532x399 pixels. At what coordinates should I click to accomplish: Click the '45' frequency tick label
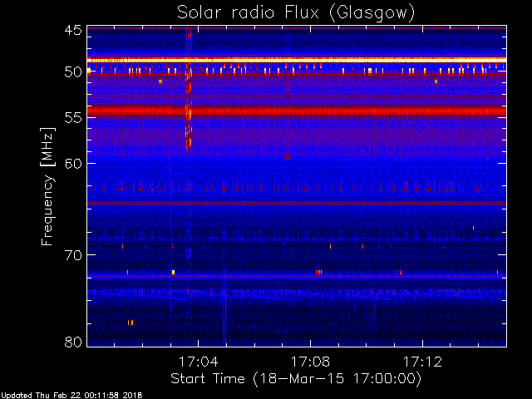click(x=73, y=31)
